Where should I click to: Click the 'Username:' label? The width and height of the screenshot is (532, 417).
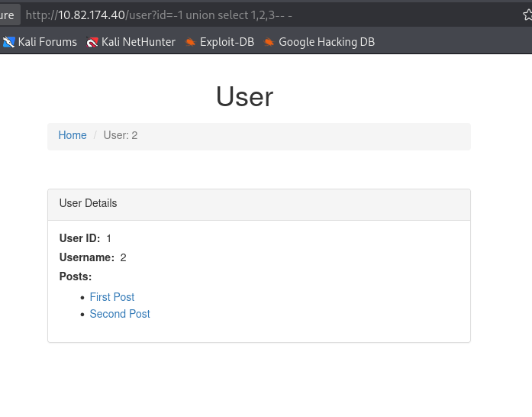click(87, 257)
